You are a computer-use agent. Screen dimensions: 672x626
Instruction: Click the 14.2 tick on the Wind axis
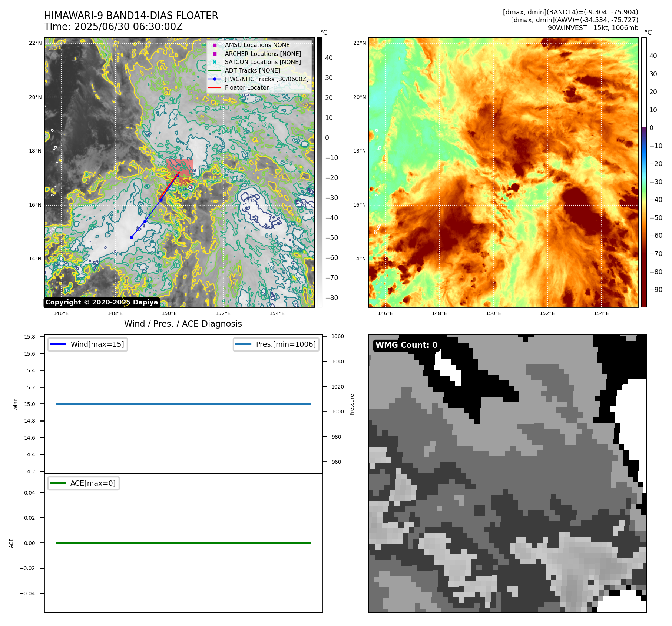tap(30, 472)
